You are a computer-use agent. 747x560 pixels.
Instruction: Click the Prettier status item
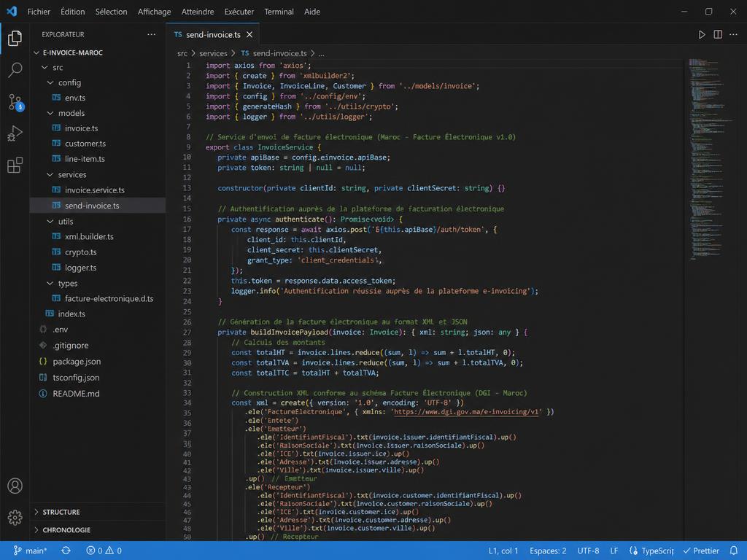pyautogui.click(x=701, y=551)
